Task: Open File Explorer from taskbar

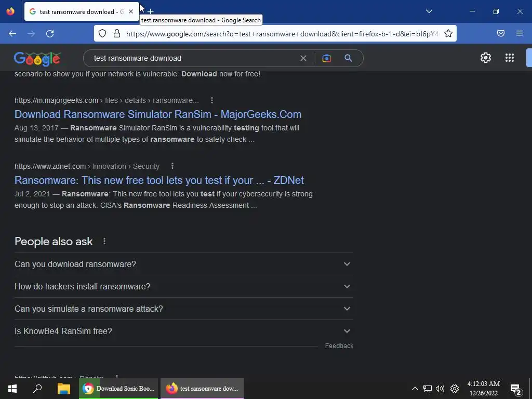Action: pyautogui.click(x=63, y=389)
